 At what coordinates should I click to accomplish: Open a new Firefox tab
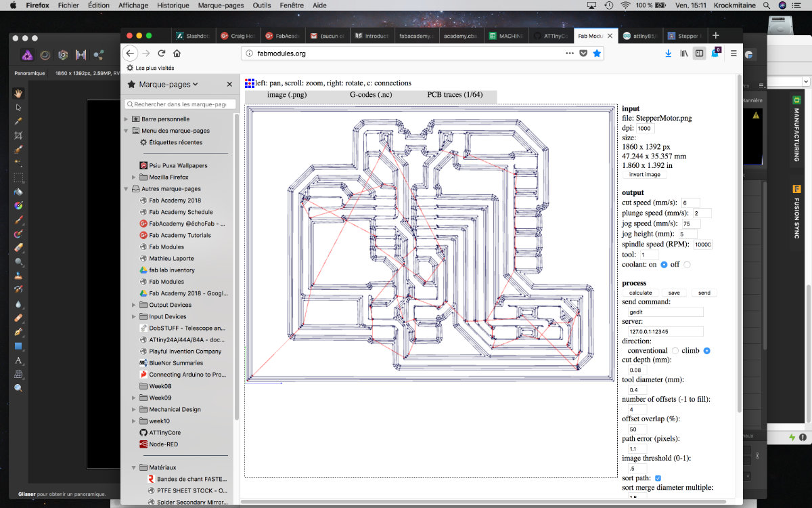click(x=716, y=35)
